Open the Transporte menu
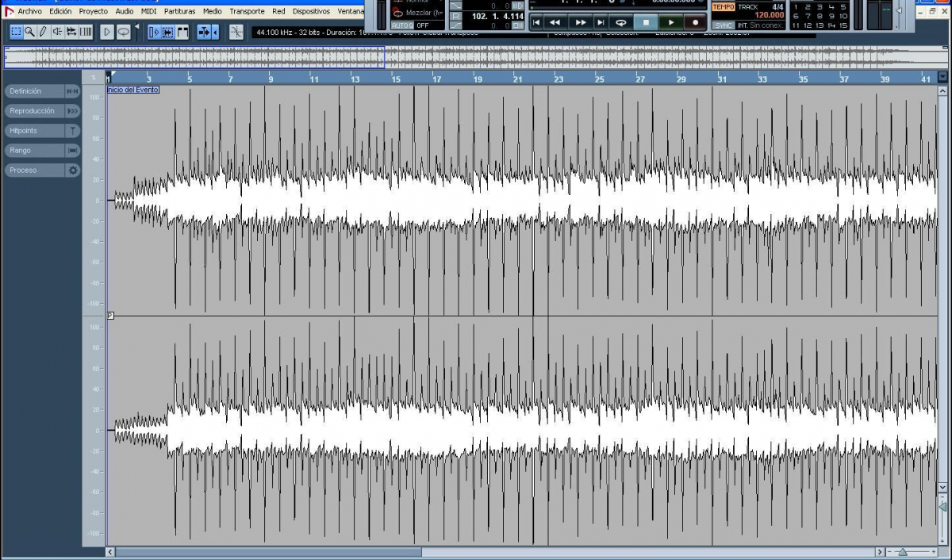 pos(248,11)
